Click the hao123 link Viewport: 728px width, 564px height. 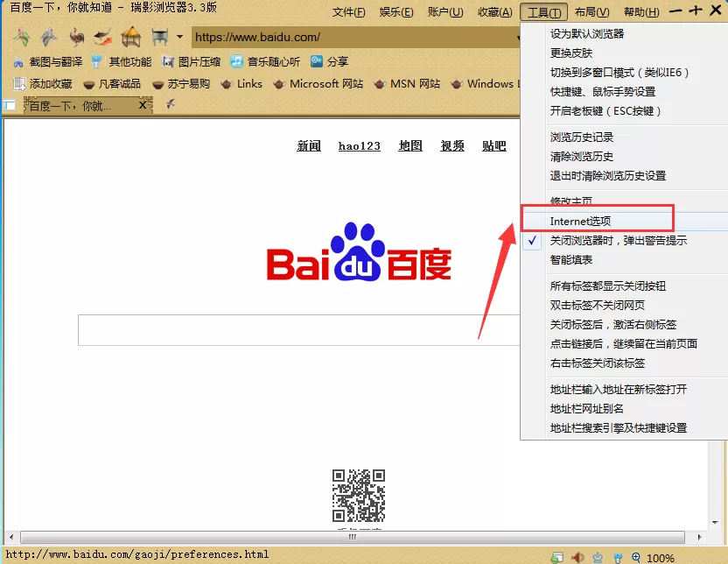tap(360, 146)
